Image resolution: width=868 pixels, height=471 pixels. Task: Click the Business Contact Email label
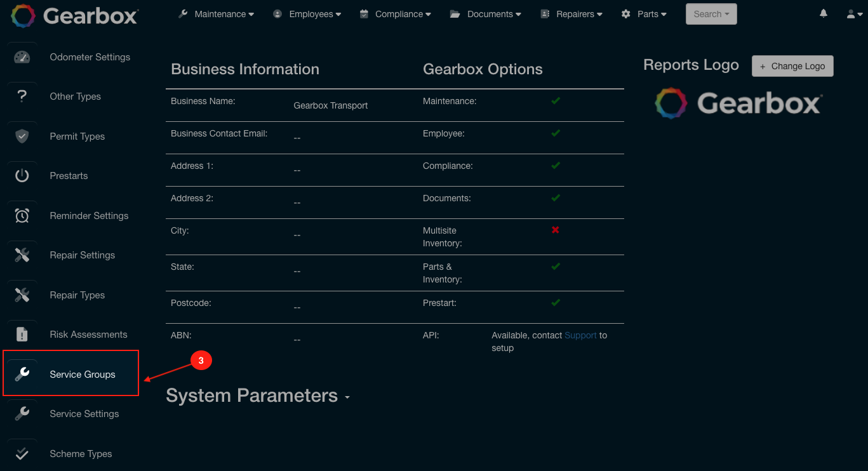coord(219,133)
